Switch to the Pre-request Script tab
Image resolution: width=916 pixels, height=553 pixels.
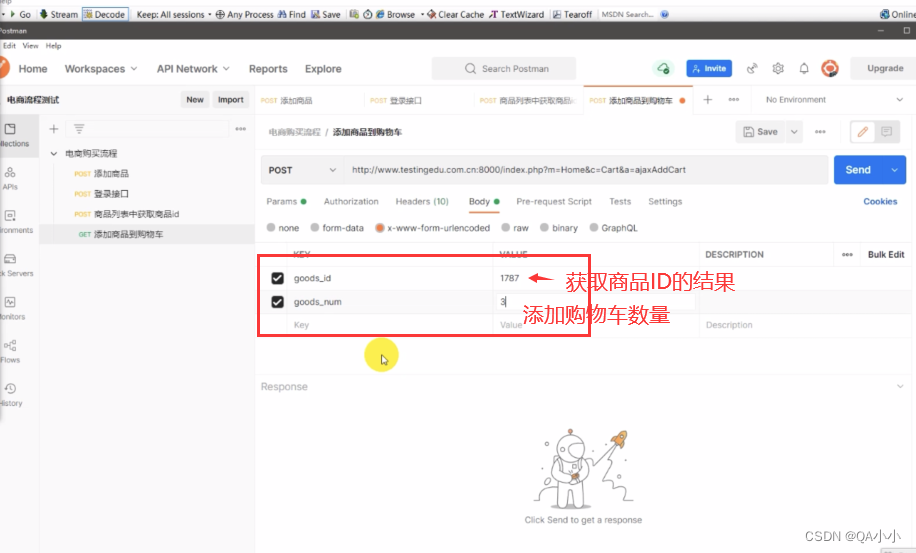point(554,201)
